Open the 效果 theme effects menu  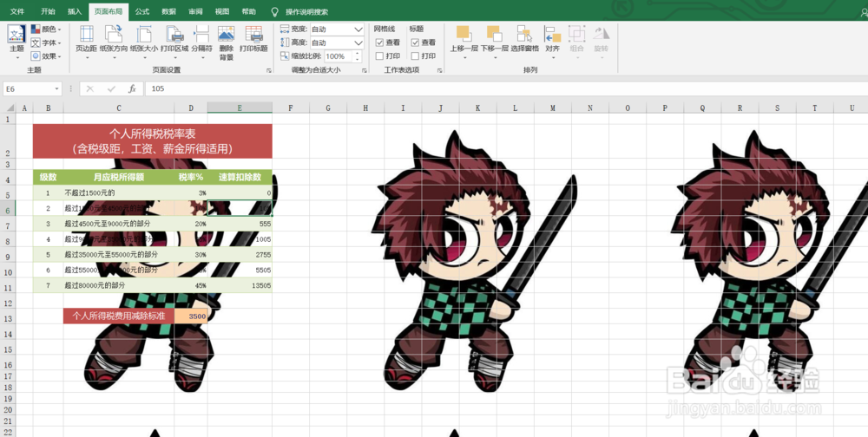[46, 55]
